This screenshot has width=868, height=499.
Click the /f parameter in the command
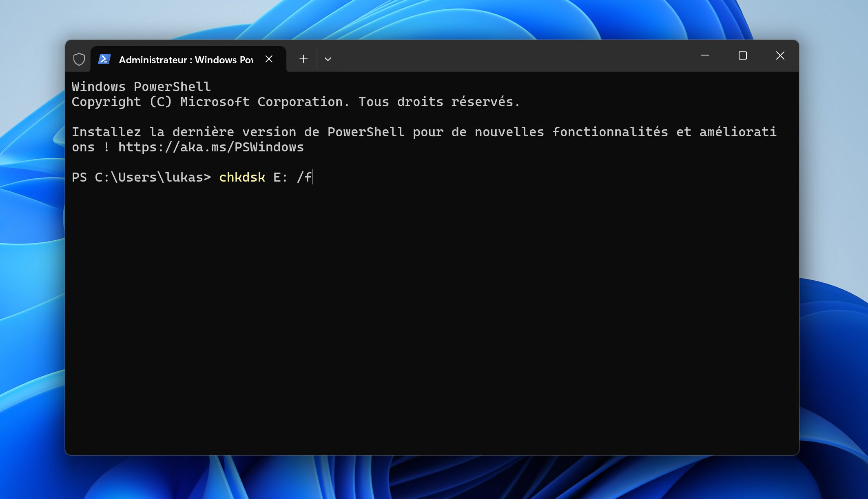coord(304,177)
